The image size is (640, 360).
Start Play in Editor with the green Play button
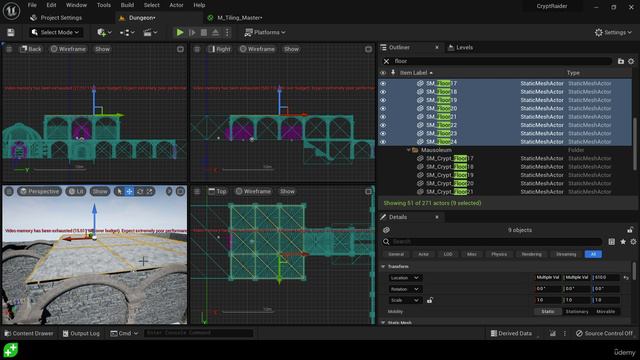tap(180, 32)
